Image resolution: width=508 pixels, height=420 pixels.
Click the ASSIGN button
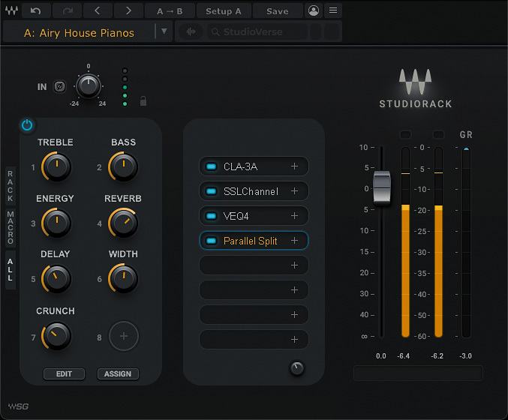point(118,373)
